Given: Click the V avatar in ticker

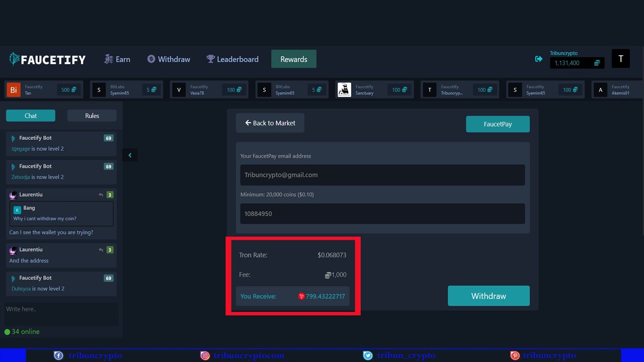Looking at the screenshot, I should [179, 90].
